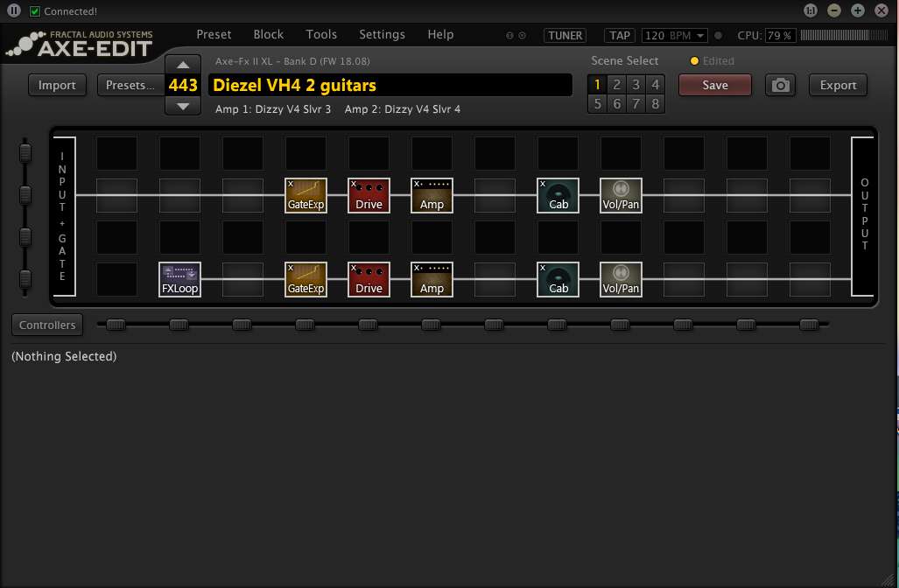Select the Drive block in the second grid row

[369, 195]
